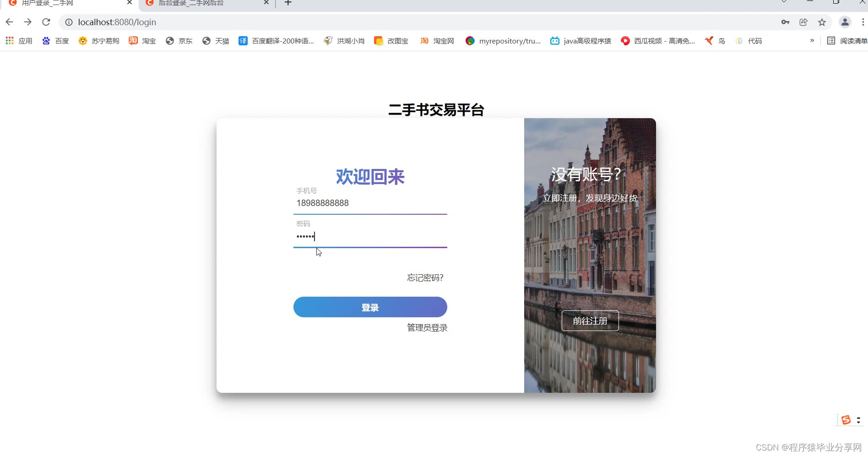Screen dimensions: 868x456
Task: Click the 密码 password field
Action: 370,236
